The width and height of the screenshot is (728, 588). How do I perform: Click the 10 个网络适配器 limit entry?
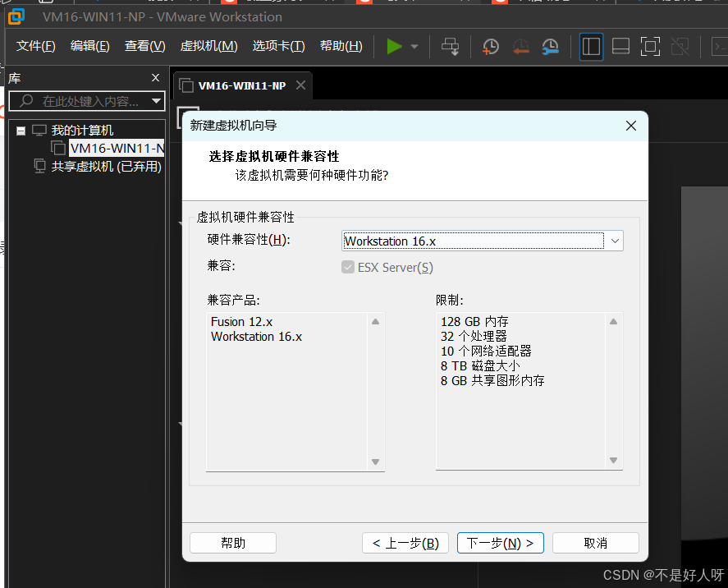[x=486, y=351]
